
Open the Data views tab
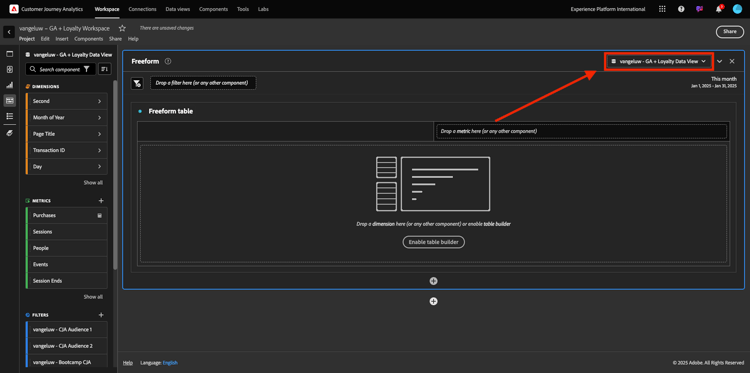pos(177,9)
